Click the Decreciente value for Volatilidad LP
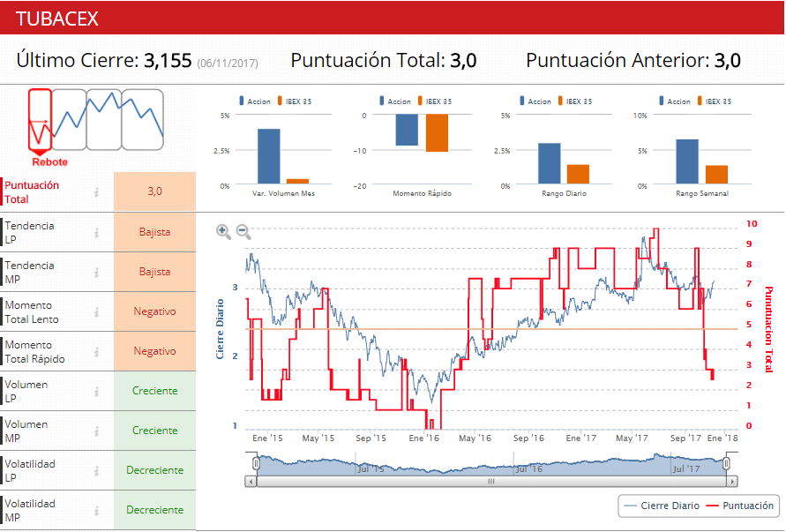This screenshot has width=786, height=532. click(x=154, y=470)
